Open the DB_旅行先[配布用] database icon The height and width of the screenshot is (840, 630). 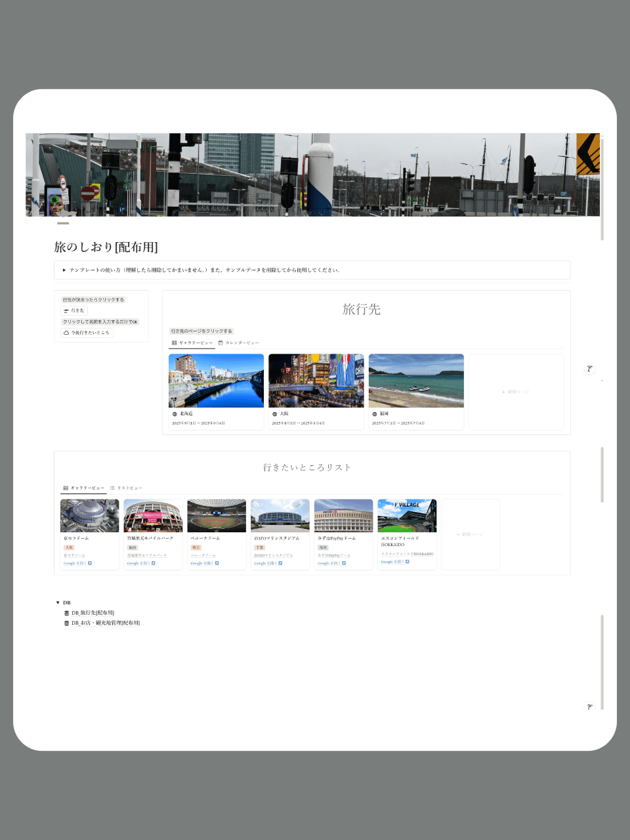66,613
